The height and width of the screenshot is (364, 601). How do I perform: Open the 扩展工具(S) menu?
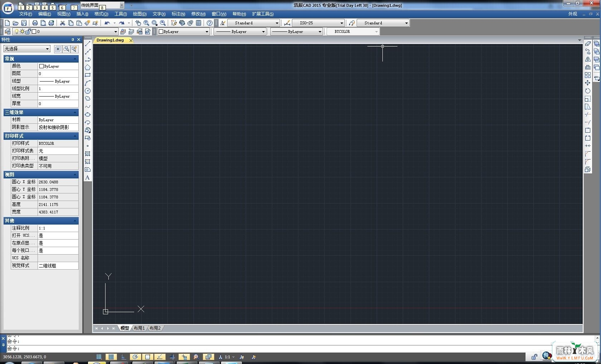pos(263,14)
